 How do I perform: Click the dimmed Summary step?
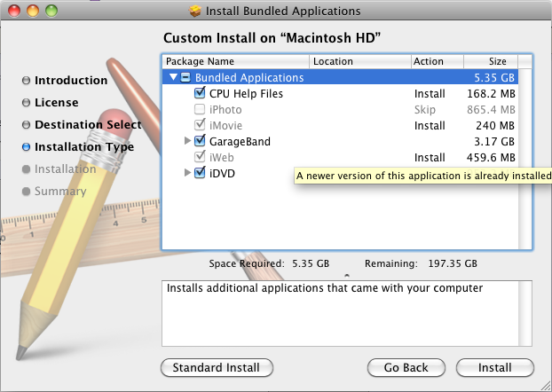pos(60,192)
